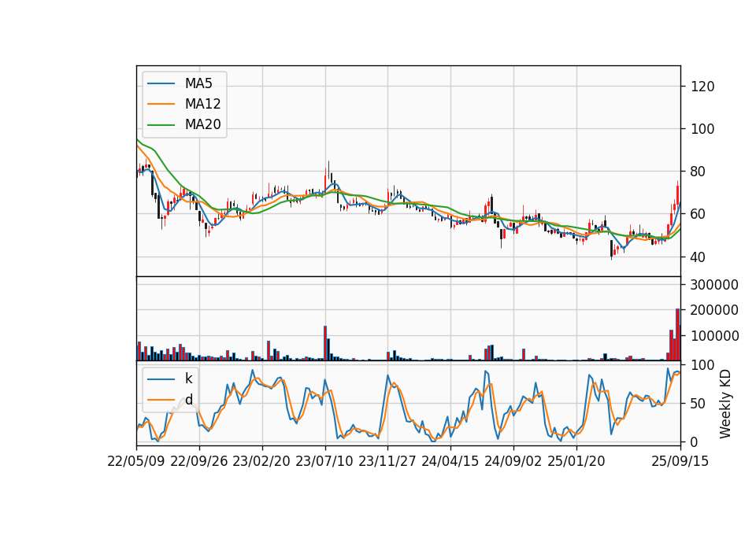
Task: Click the price axis value 40
Action: (x=698, y=257)
